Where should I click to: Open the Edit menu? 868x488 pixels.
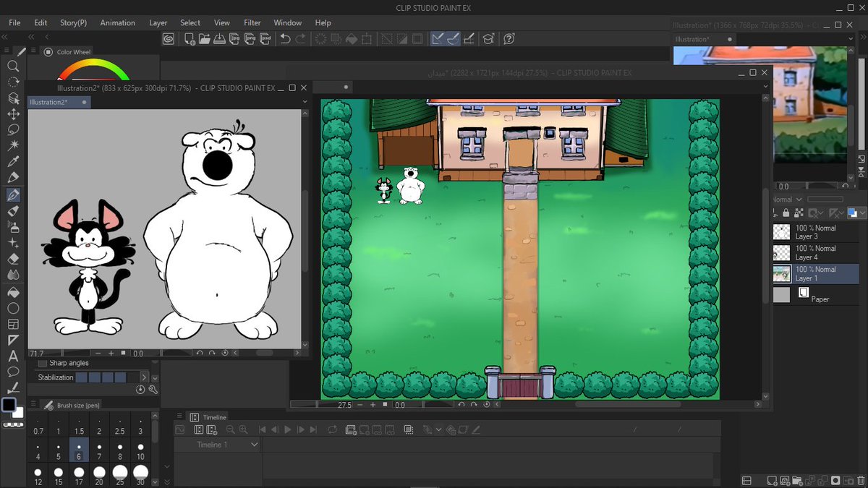[x=41, y=22]
